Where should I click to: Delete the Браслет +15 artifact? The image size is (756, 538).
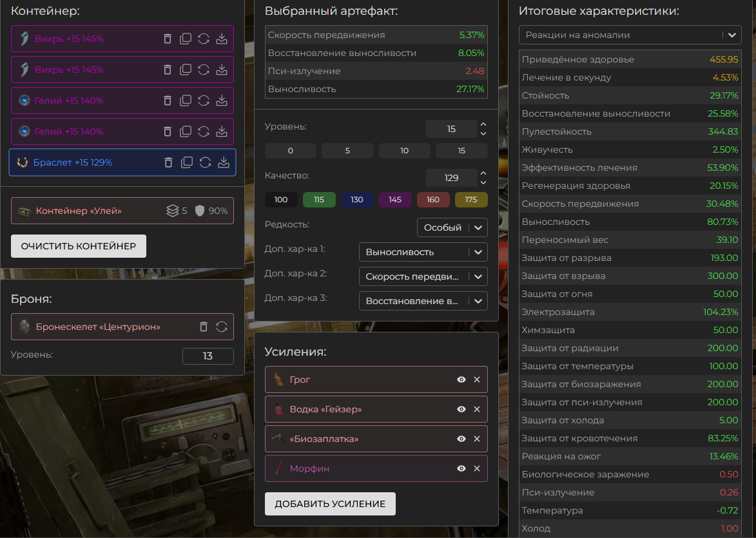point(169,162)
